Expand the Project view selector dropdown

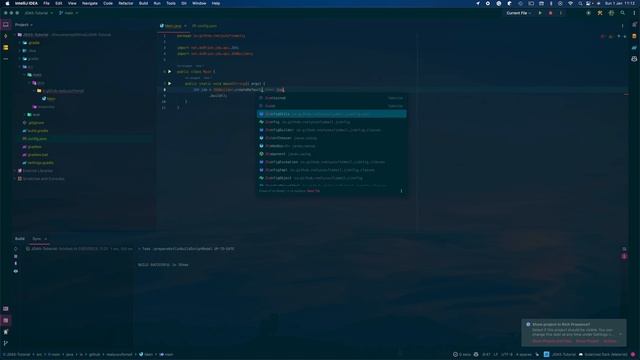tap(24, 25)
